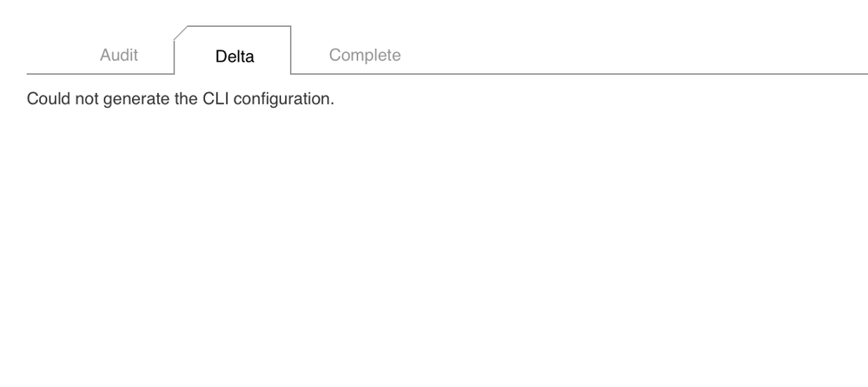Viewport: 868px width, 387px height.
Task: Click the 'Could not generate the CLI configuration' message
Action: coord(181,100)
